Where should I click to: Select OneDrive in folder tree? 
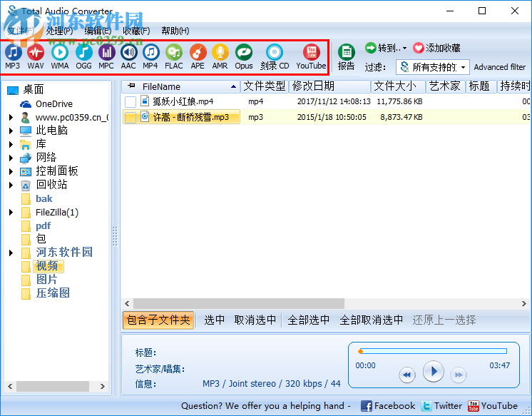pos(54,104)
